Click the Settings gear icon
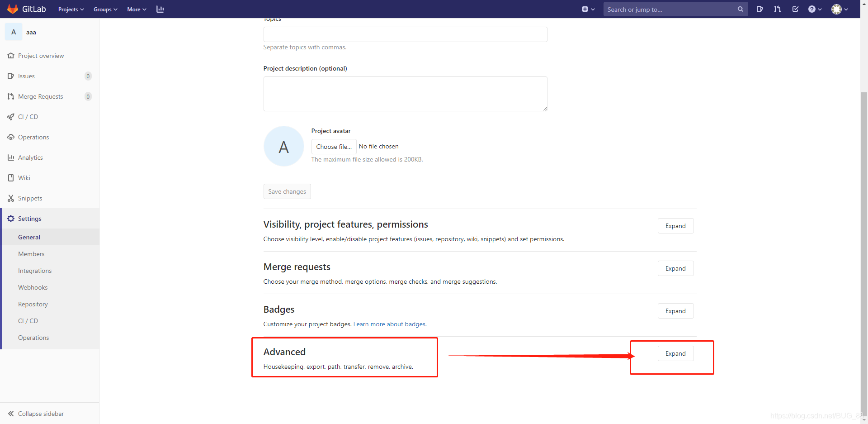 tap(11, 219)
